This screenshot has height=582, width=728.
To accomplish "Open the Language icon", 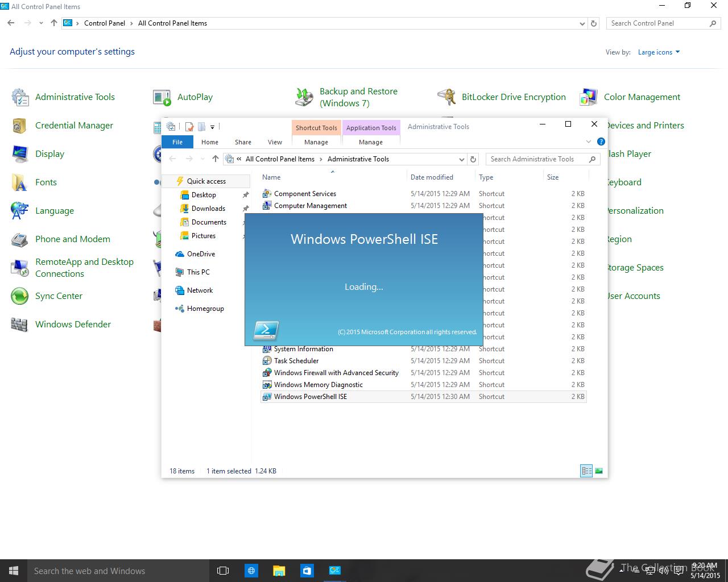I will 20,211.
